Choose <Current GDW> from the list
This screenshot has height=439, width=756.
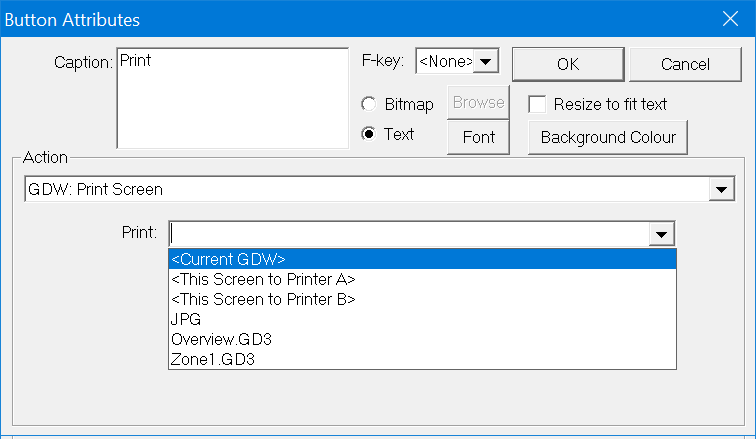tap(422, 259)
